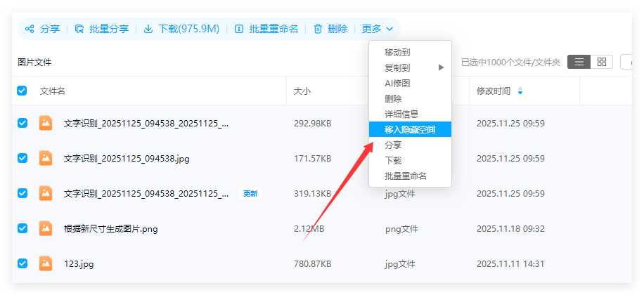Click 下载(975.9M) toolbar button

pos(181,29)
